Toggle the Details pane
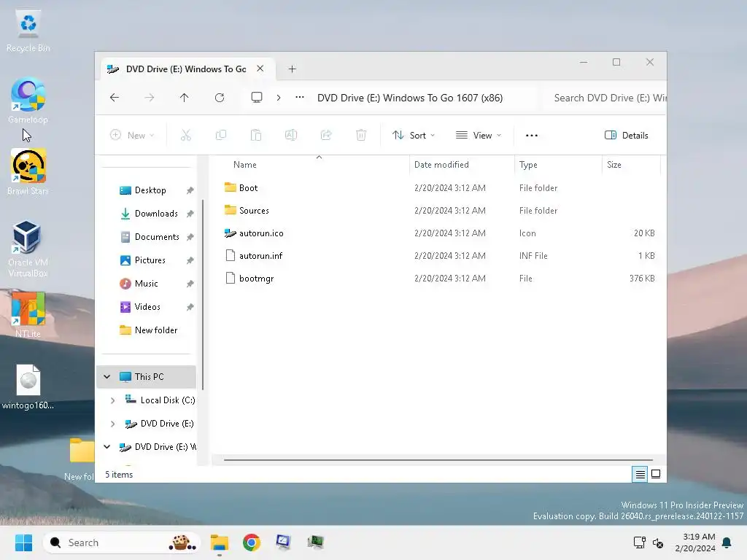 627,135
